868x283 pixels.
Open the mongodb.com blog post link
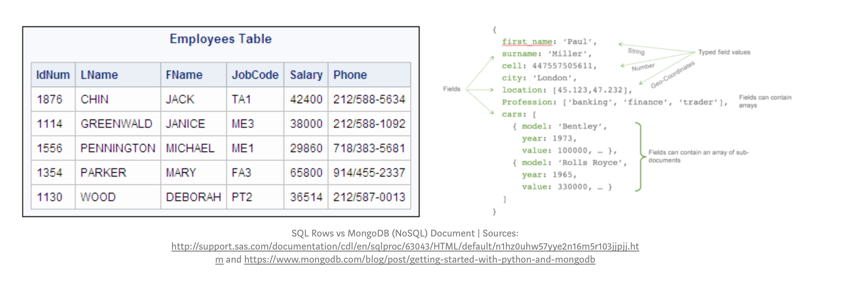[419, 260]
